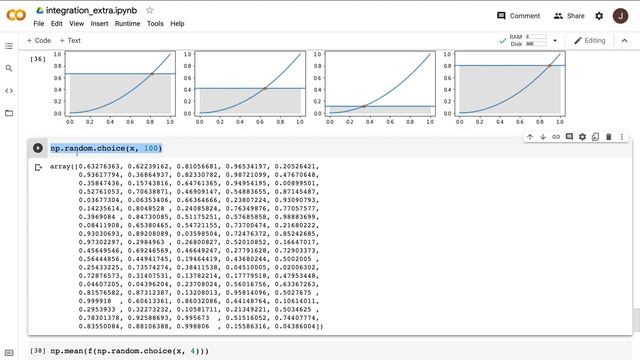640x360 pixels.
Task: Expand the runtime connection dropdown arrow
Action: click(x=555, y=40)
